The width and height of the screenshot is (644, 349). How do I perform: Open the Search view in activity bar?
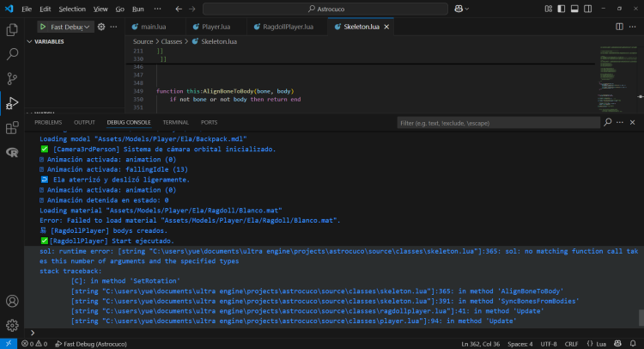click(x=12, y=54)
